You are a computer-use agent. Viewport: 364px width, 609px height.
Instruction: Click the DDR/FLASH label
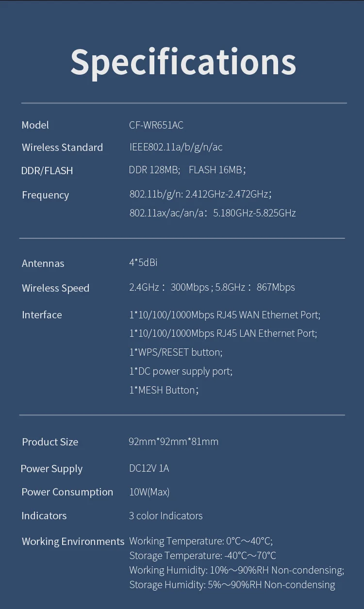[x=47, y=171]
